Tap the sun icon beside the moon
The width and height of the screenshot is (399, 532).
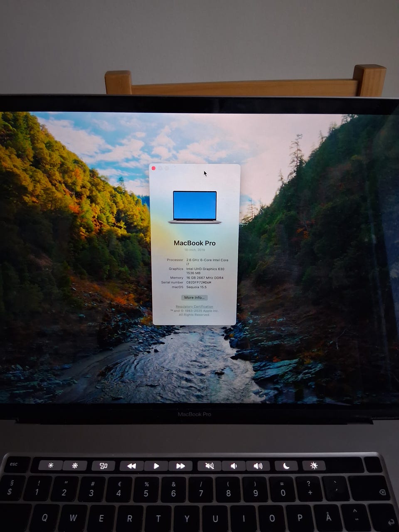tap(314, 465)
